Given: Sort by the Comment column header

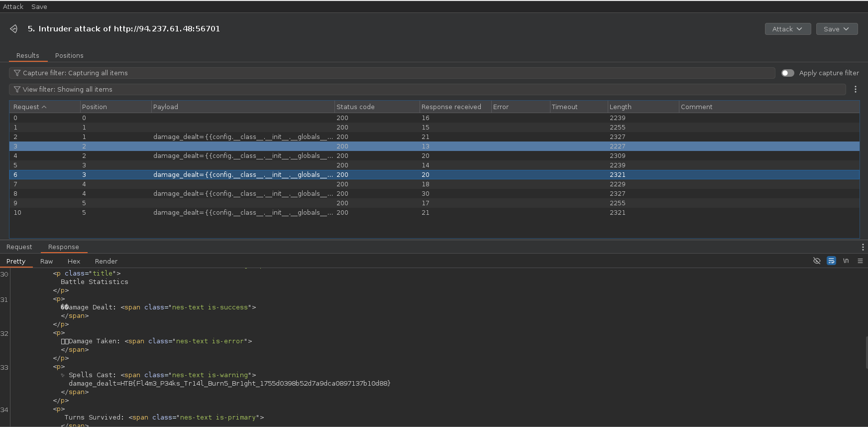Looking at the screenshot, I should (769, 107).
